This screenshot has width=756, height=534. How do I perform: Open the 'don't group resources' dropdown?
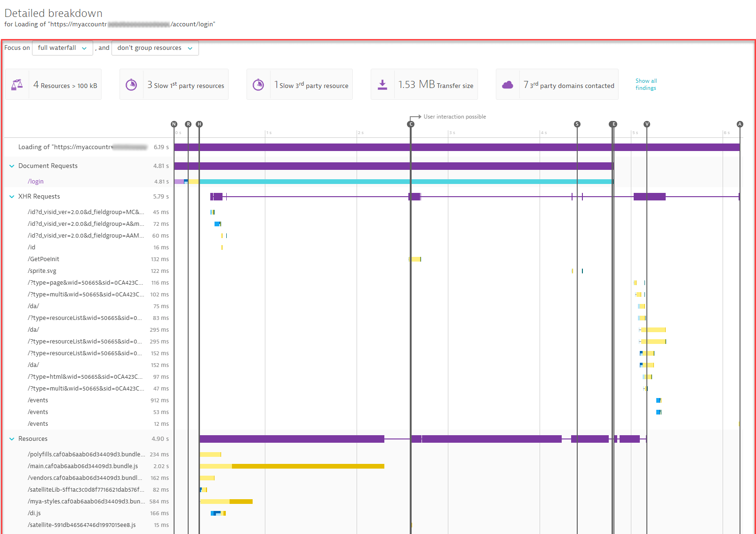(x=155, y=48)
